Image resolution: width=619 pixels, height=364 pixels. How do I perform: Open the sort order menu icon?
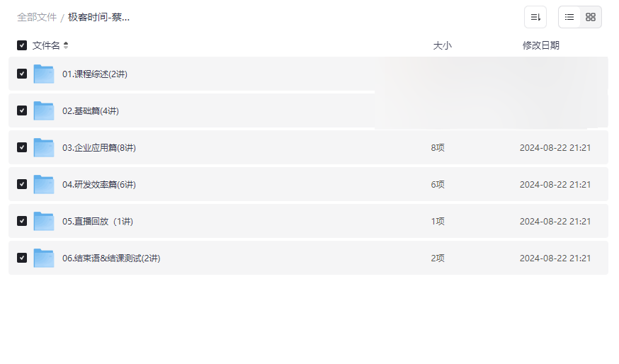coord(535,17)
